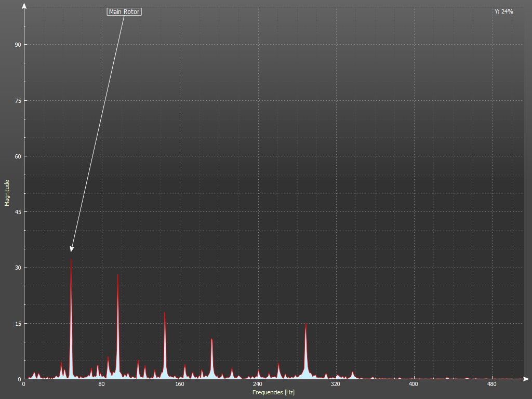This screenshot has height=399, width=532.
Task: Click the 160 tick label on frequency axis
Action: click(x=180, y=385)
